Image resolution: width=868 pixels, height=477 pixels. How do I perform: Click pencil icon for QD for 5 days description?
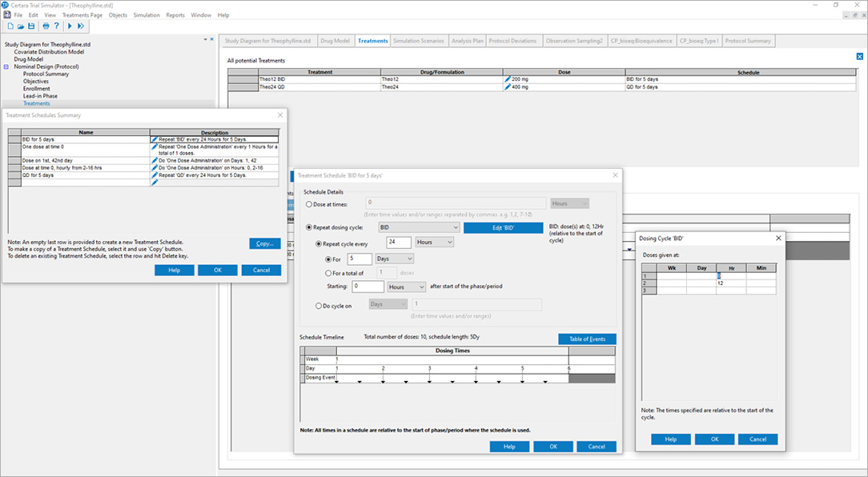tap(155, 175)
